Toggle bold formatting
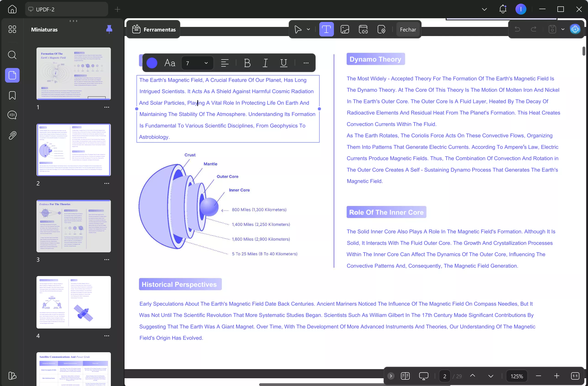This screenshot has height=386, width=588. 247,63
